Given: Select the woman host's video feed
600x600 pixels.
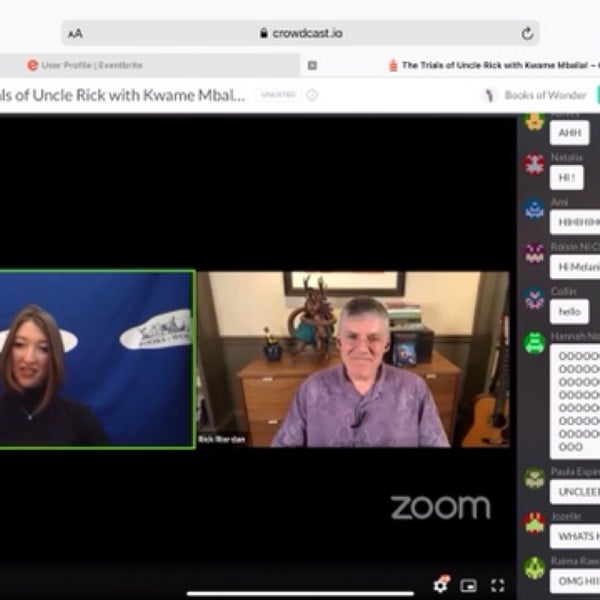Looking at the screenshot, I should (96, 358).
